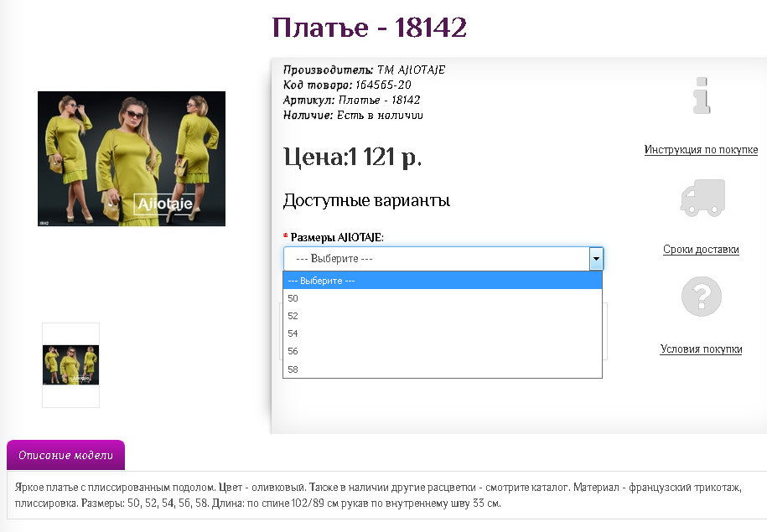
Task: Click the price text Цена:1 121 р.
Action: pos(352,158)
